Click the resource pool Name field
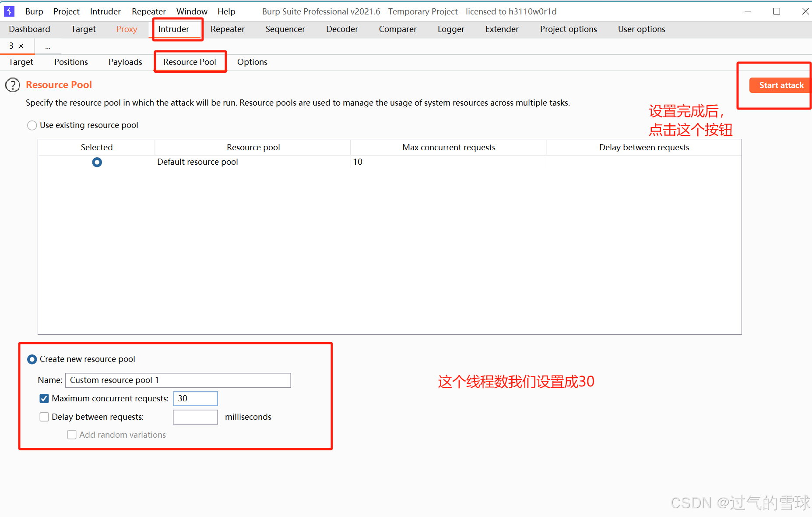Viewport: 812px width, 517px height. (178, 380)
